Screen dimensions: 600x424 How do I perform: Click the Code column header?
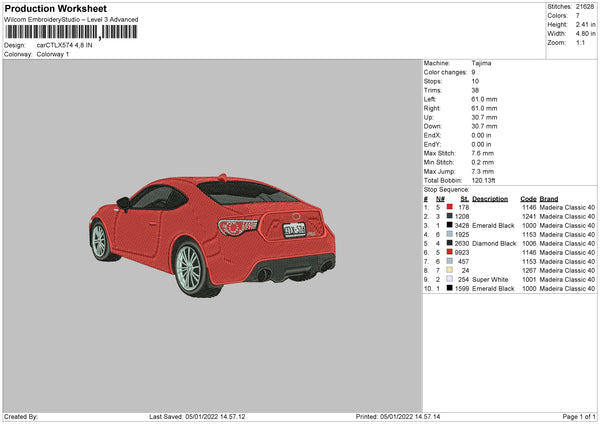(x=528, y=198)
